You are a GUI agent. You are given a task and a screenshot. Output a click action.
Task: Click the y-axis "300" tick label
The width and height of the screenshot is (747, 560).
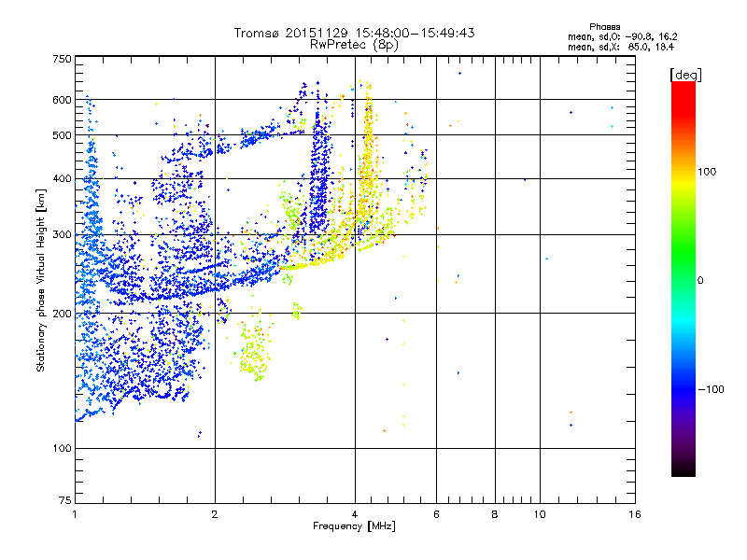pos(62,234)
